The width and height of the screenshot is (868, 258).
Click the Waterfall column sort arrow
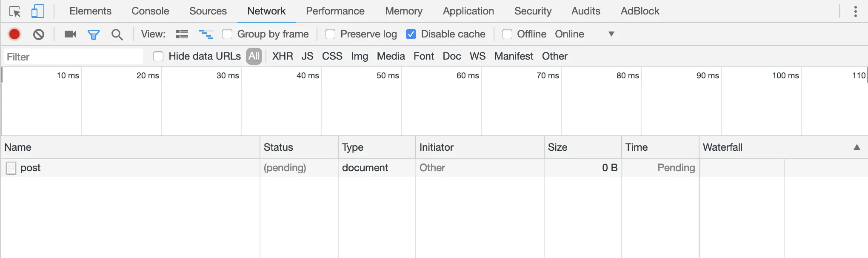[x=857, y=147]
